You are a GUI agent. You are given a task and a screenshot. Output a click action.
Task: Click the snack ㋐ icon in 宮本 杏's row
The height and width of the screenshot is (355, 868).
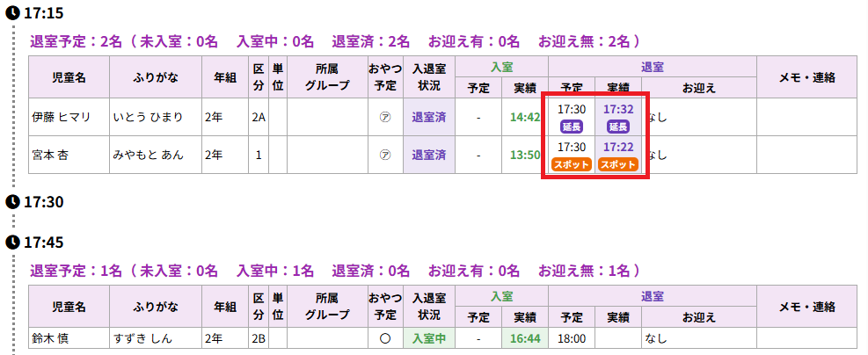tap(385, 156)
